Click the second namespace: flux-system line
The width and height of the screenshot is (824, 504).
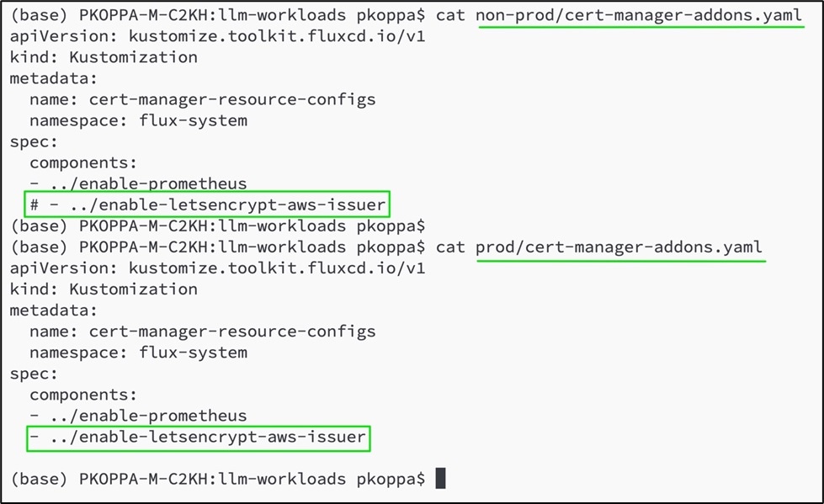(138, 353)
